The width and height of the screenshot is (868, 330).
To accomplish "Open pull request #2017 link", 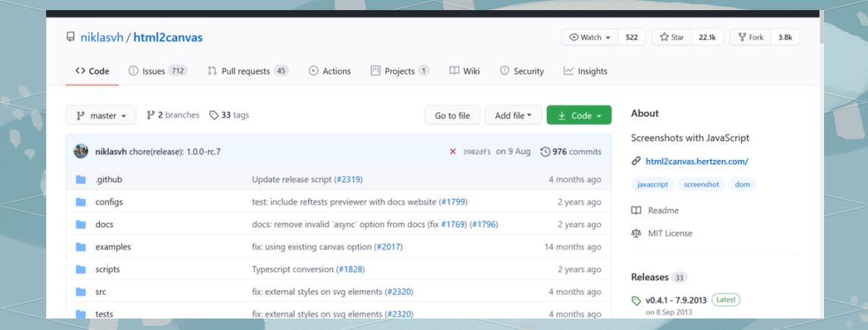I will pyautogui.click(x=388, y=247).
